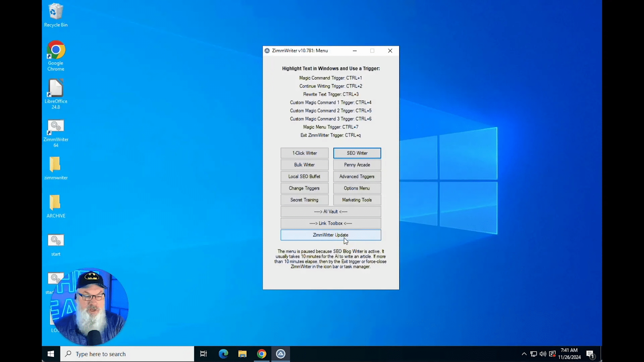Open the Marketing Tools panel
The width and height of the screenshot is (644, 362).
pos(357,200)
